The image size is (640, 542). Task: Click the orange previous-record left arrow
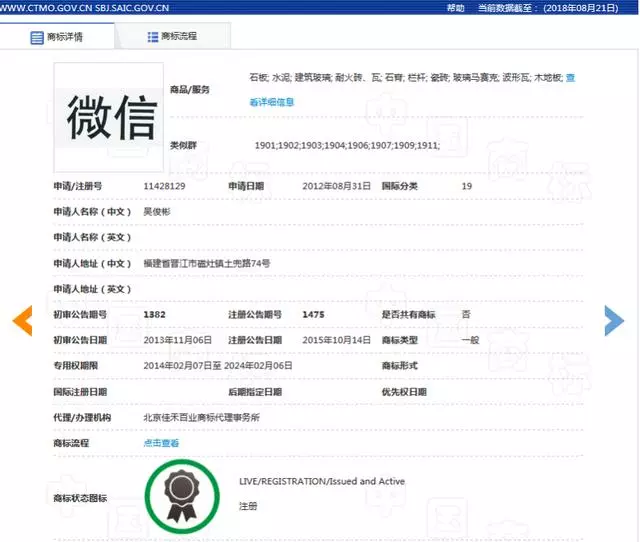pyautogui.click(x=22, y=319)
